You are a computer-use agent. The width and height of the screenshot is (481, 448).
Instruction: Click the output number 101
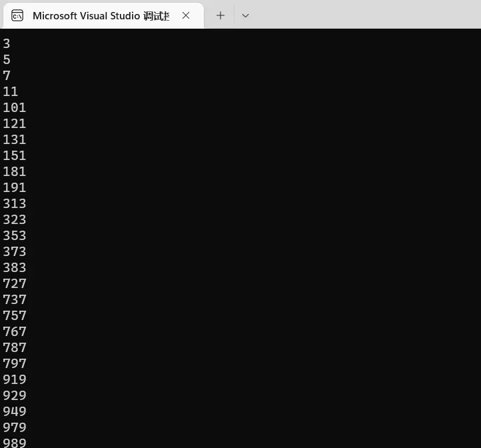(x=15, y=107)
